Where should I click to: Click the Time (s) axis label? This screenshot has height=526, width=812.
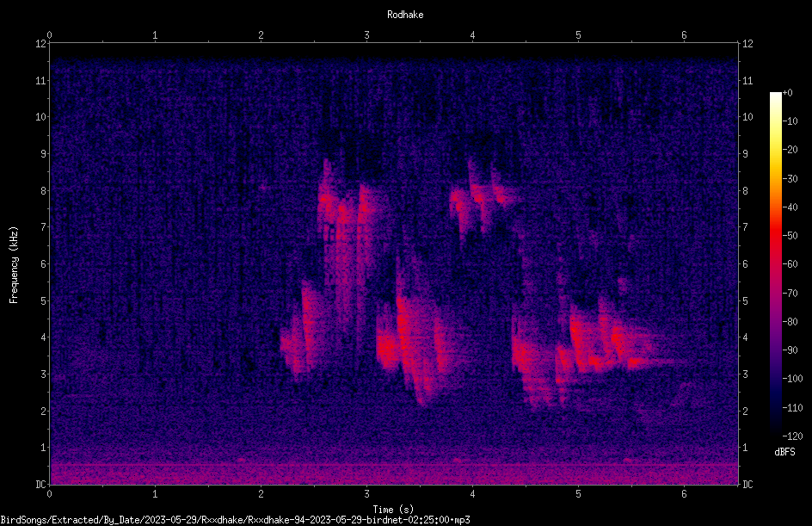[x=393, y=510]
